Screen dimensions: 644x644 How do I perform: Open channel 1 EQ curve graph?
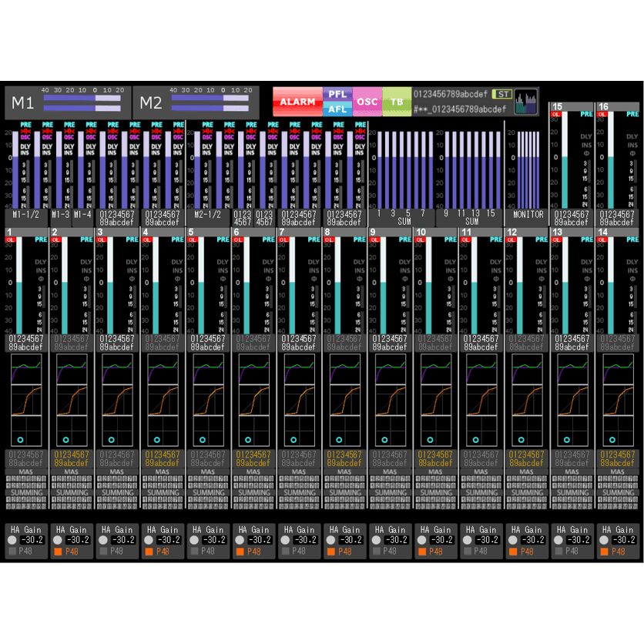point(27,368)
